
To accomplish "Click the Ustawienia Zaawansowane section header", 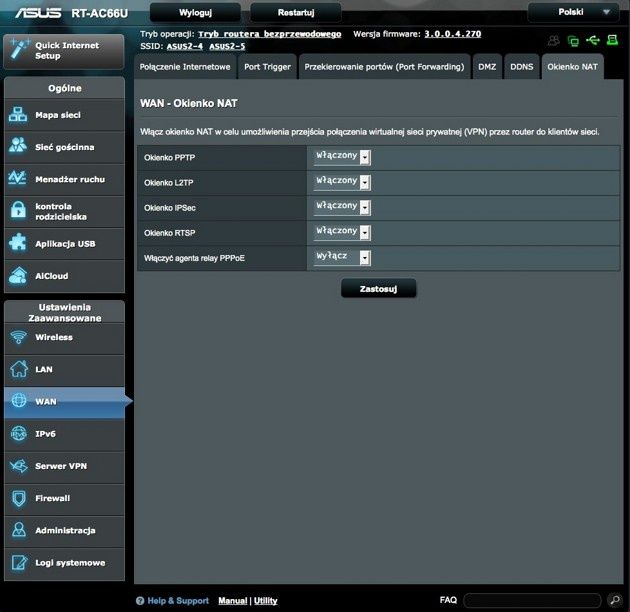I will tap(64, 312).
